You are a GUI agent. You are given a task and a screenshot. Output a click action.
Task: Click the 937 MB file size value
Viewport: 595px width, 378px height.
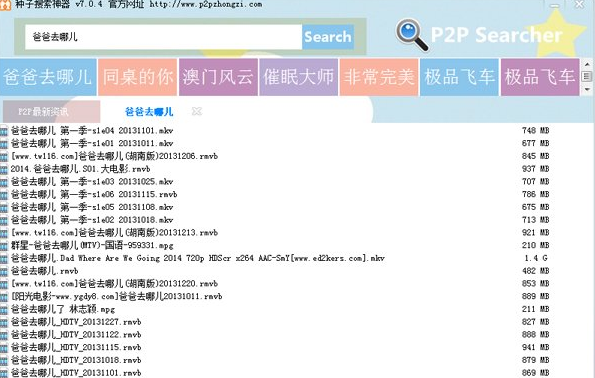coord(535,169)
